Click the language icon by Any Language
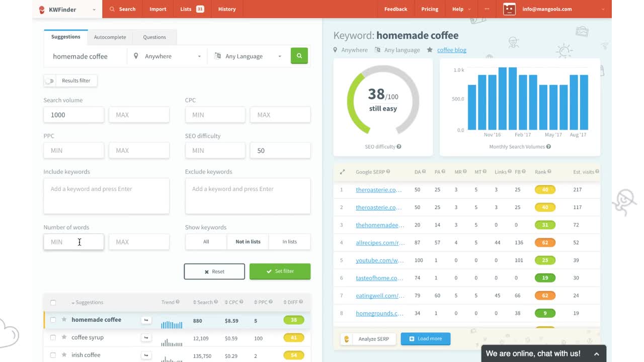Viewport: 644px width, 362px height. [217, 56]
